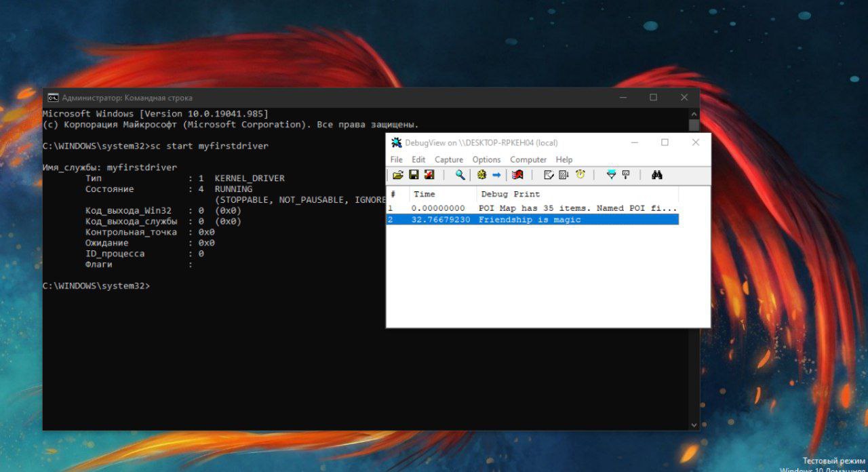The height and width of the screenshot is (472, 868).
Task: Maximize the DebugView window
Action: (665, 142)
